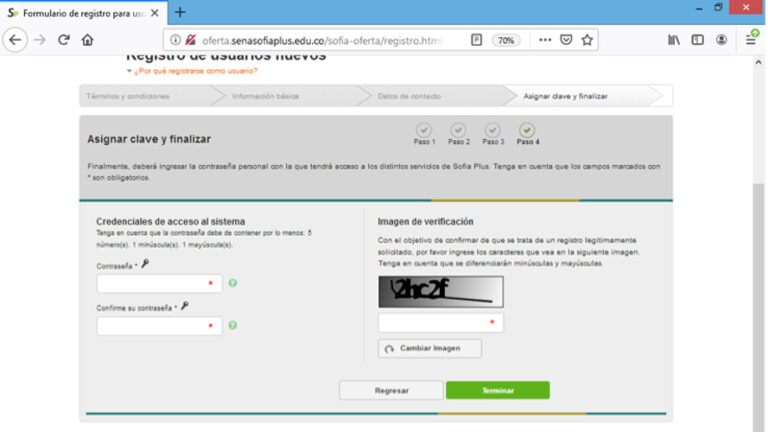This screenshot has height=432, width=768.
Task: Click the captcha text input field
Action: pos(439,323)
